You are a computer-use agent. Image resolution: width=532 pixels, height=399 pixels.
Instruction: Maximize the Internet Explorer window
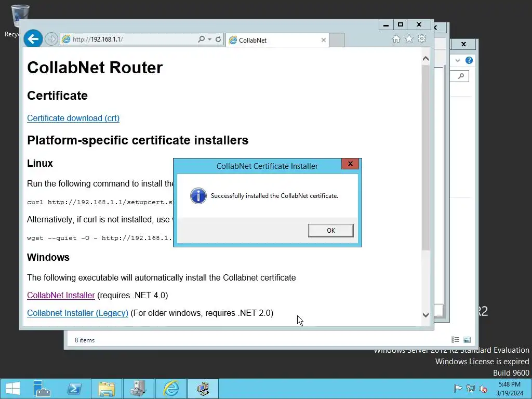point(401,25)
